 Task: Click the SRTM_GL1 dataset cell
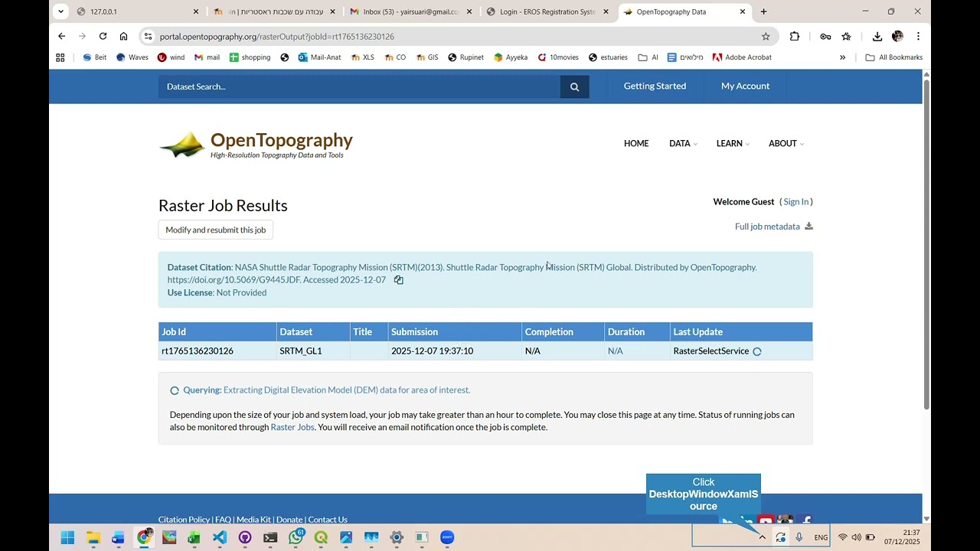click(312, 350)
